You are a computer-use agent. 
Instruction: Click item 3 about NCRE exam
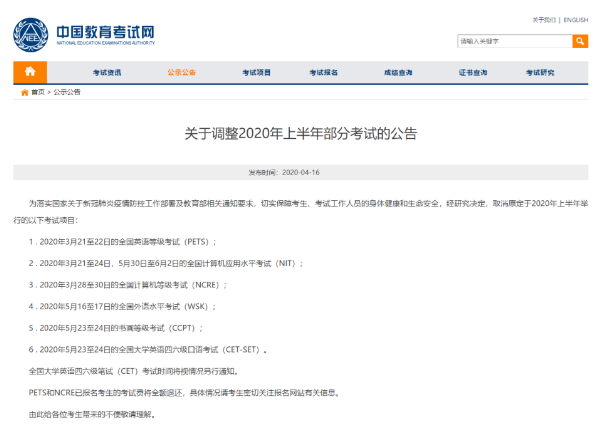click(x=128, y=285)
